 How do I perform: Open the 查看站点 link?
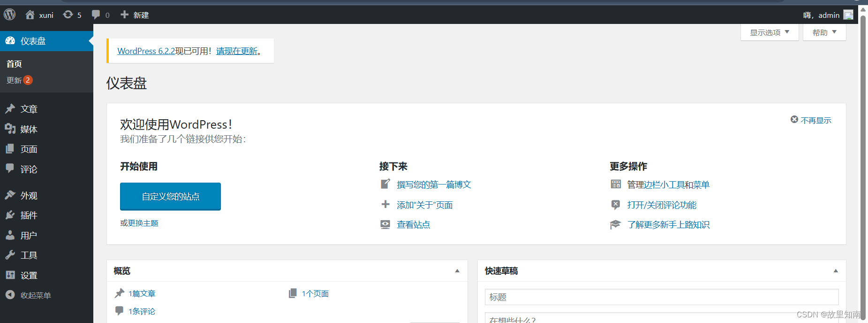[x=413, y=224]
